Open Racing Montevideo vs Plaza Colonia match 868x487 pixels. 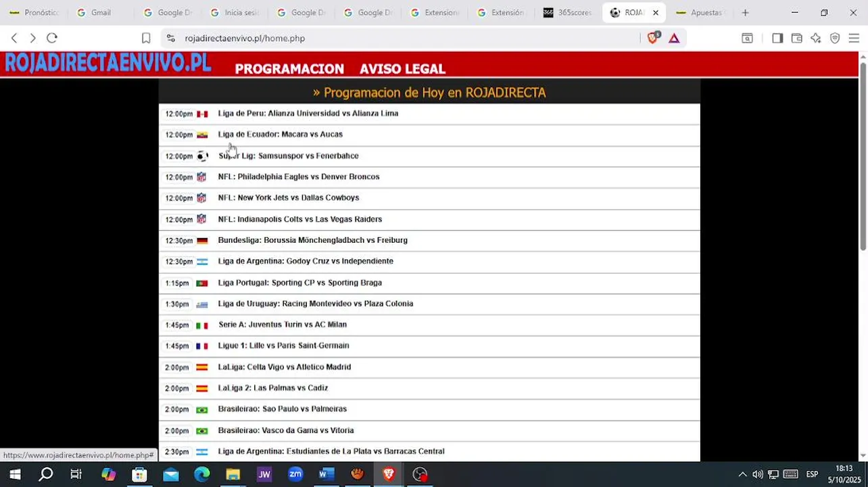[316, 304]
